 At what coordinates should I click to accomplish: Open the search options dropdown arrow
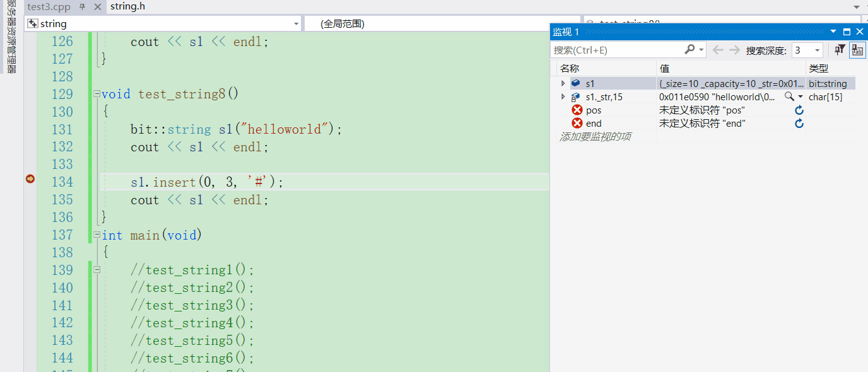coord(701,50)
